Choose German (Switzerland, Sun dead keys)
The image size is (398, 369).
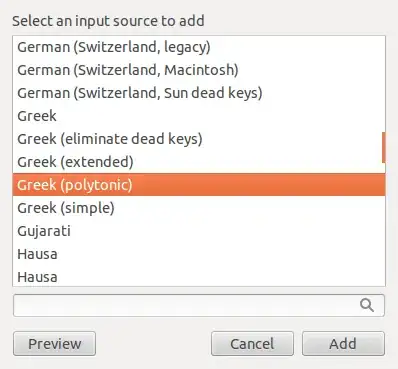click(x=199, y=93)
